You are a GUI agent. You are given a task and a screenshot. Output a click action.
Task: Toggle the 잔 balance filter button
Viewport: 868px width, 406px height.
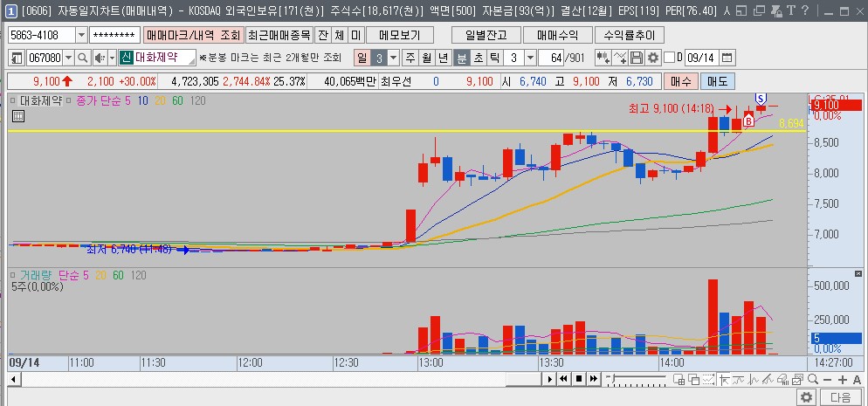click(322, 36)
